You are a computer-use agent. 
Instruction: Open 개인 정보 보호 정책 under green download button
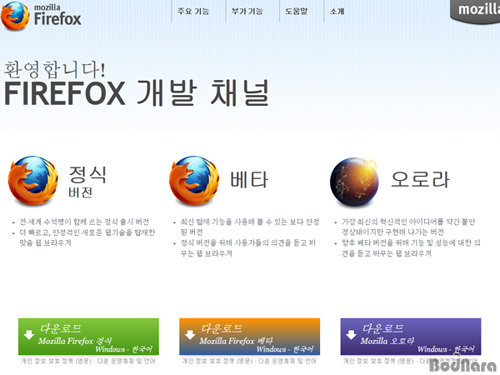pyautogui.click(x=56, y=361)
